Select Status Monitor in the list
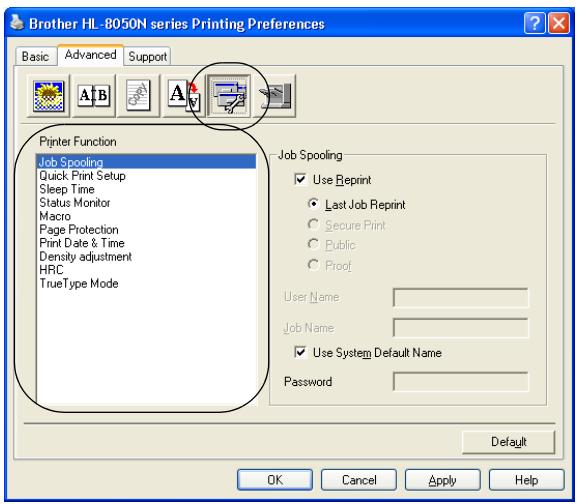The image size is (581, 504). pos(146,202)
